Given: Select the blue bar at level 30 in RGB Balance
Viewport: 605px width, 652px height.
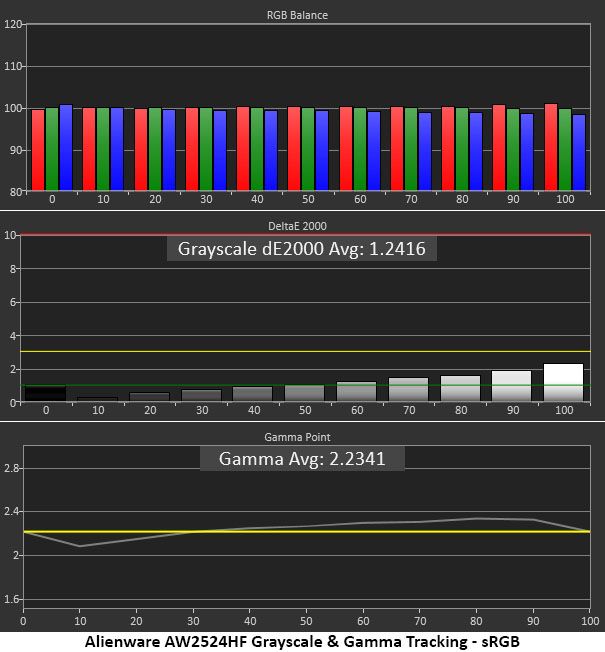Looking at the screenshot, I should point(220,151).
